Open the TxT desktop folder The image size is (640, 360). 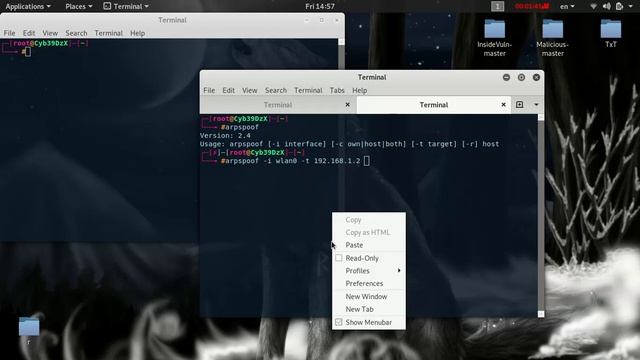click(x=611, y=33)
